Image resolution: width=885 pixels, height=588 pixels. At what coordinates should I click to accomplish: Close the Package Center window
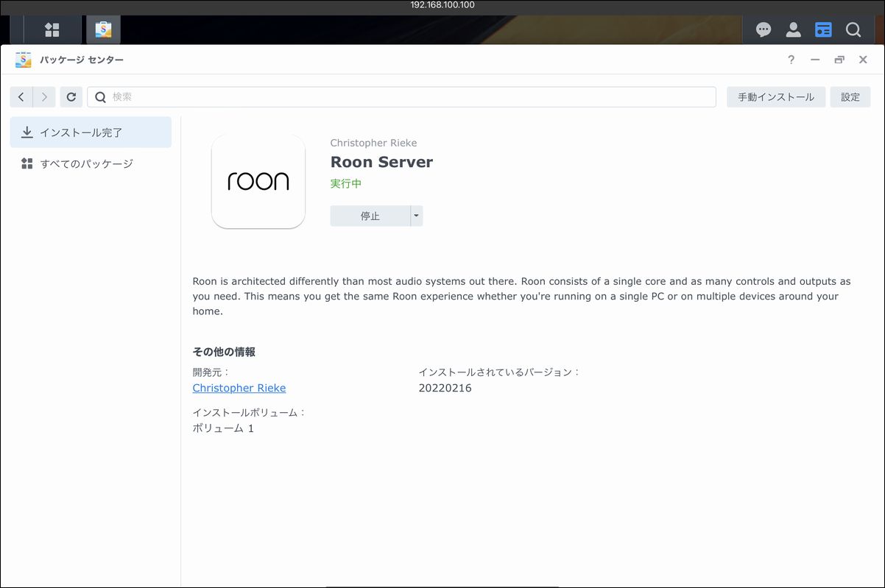(x=863, y=60)
